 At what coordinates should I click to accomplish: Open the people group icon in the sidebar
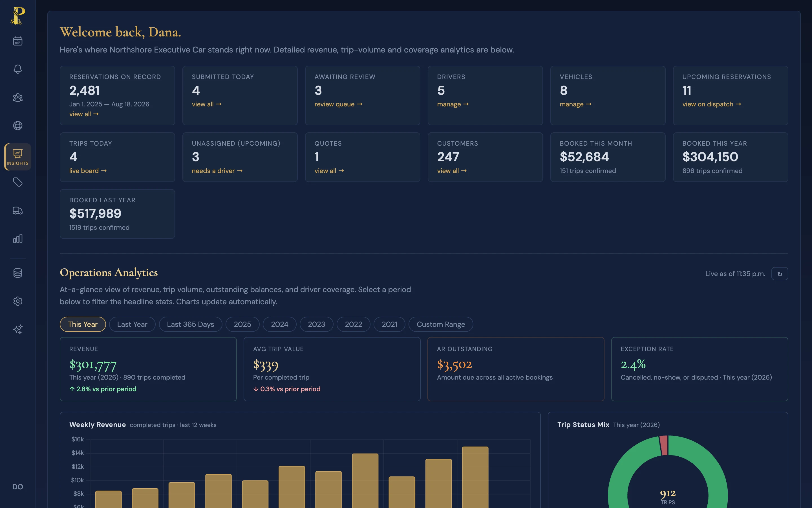coord(18,97)
